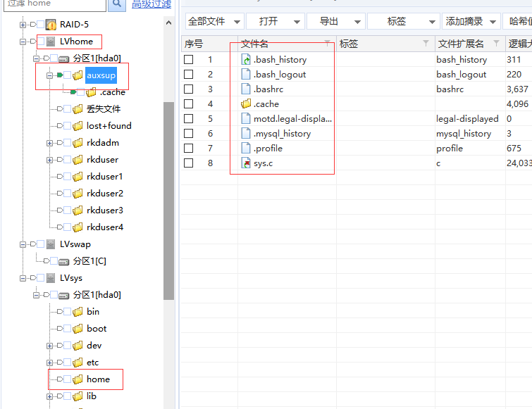
Task: Select the rkduser4 folder in tree
Action: (105, 227)
